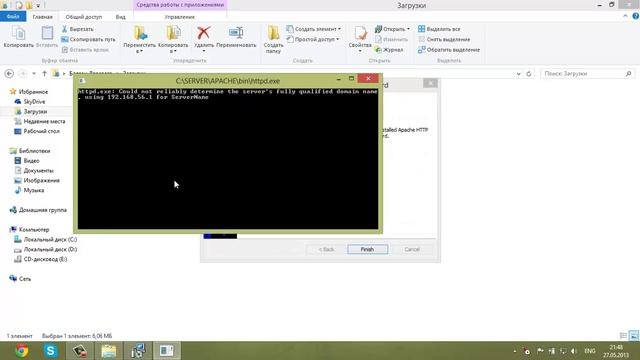The image size is (640, 360).
Task: Click Finish in the Apache installer wizard
Action: (367, 249)
